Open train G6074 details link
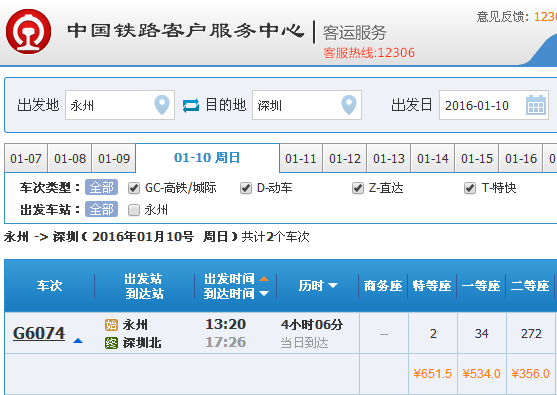 click(x=39, y=334)
